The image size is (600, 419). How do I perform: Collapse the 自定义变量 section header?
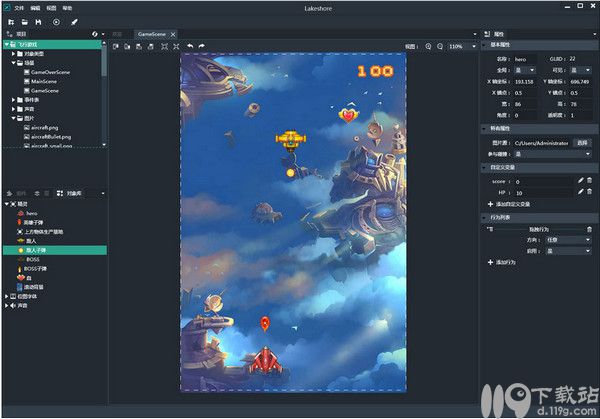click(x=540, y=168)
